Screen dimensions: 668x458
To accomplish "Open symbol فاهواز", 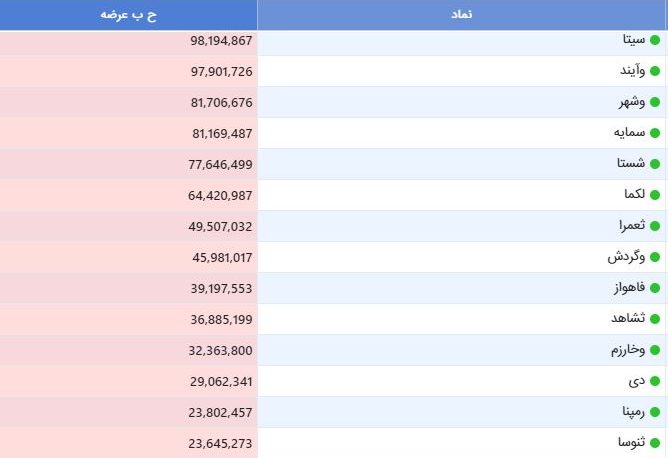I will pos(629,288).
